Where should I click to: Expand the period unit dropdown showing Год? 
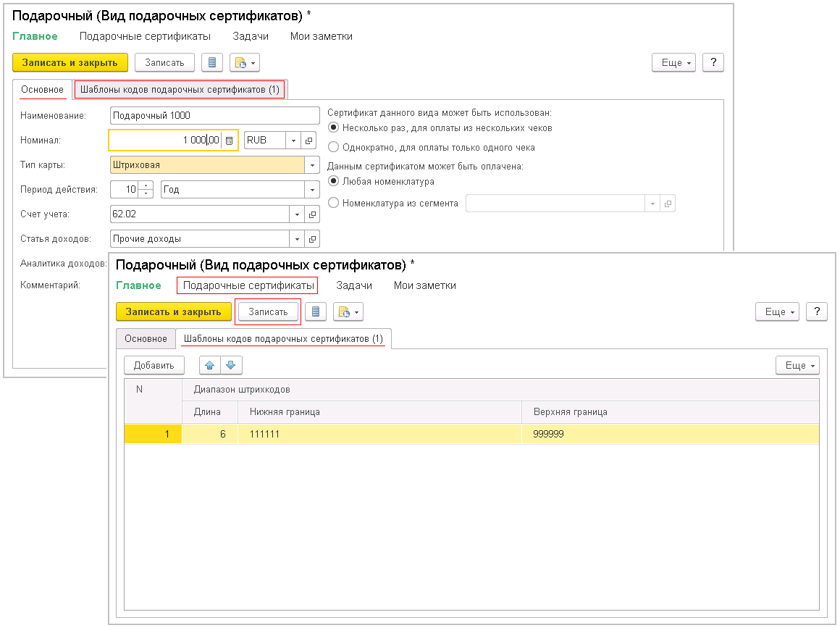312,190
